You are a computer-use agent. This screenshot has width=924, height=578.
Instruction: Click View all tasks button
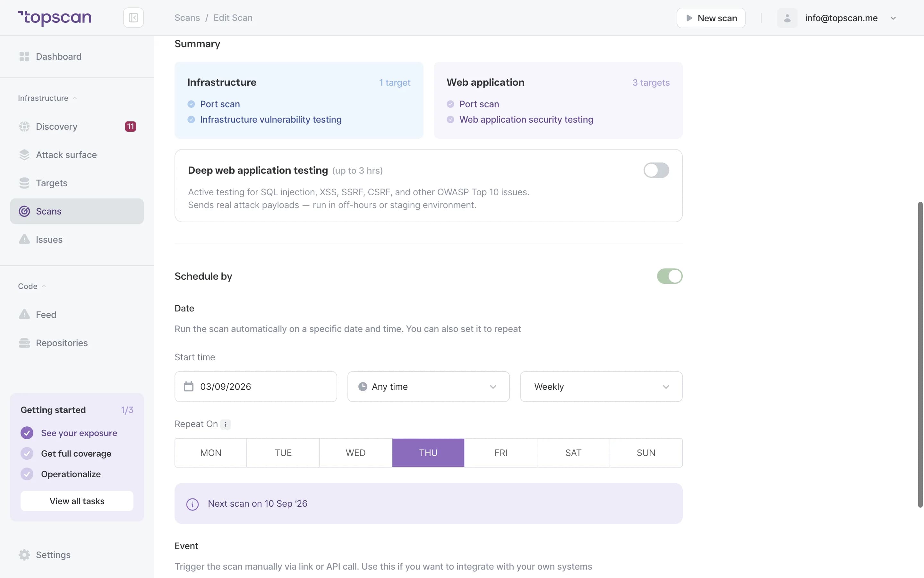click(77, 501)
